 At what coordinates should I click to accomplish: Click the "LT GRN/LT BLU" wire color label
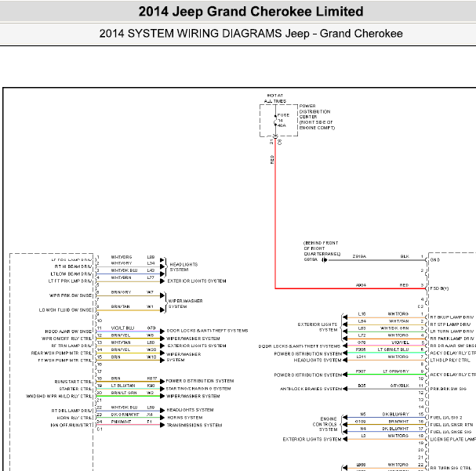(393, 350)
